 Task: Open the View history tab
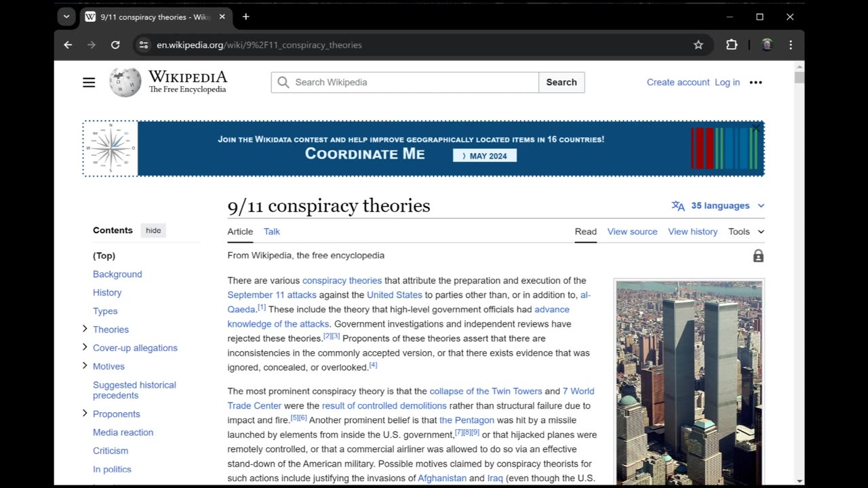692,231
